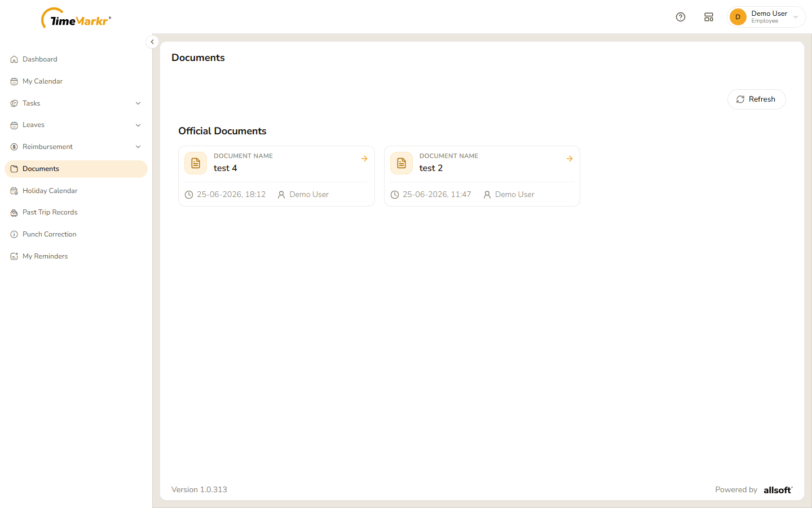This screenshot has height=508, width=812.
Task: Click the My Calendar sidebar icon
Action: (14, 81)
